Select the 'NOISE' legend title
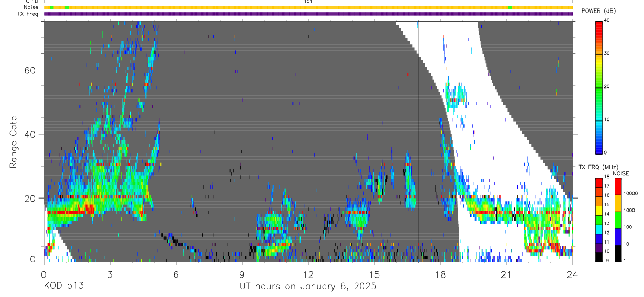 620,173
